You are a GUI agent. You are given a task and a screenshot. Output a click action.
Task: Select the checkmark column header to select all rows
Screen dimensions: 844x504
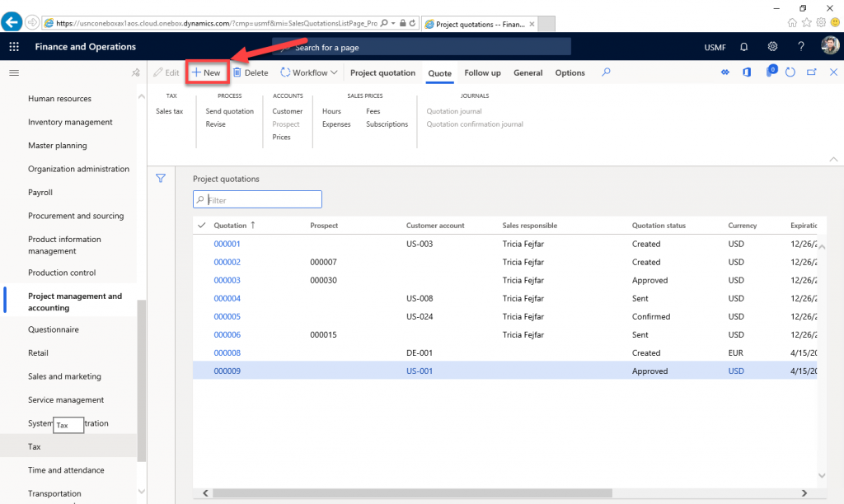(203, 225)
